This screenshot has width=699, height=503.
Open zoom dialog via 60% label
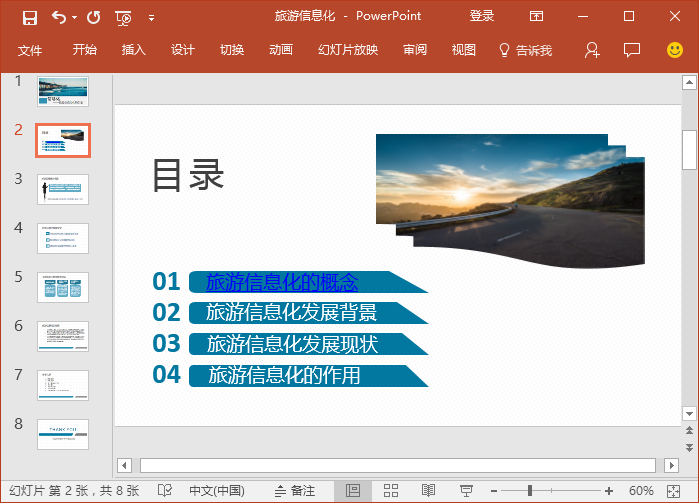pyautogui.click(x=641, y=491)
